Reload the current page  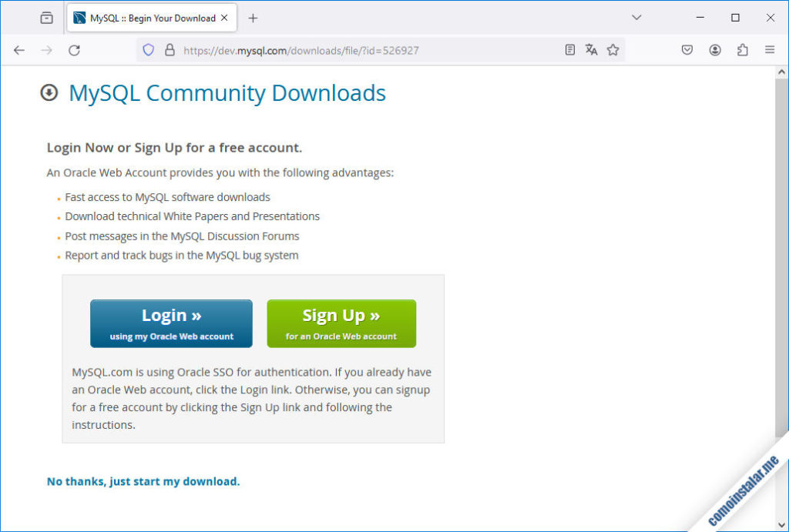[x=74, y=50]
